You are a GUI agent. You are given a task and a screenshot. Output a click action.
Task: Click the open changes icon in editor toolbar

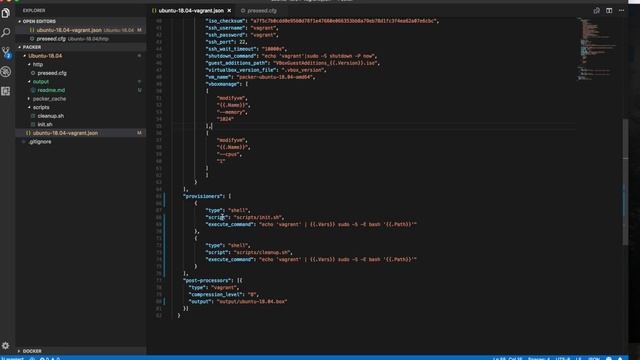pyautogui.click(x=596, y=11)
